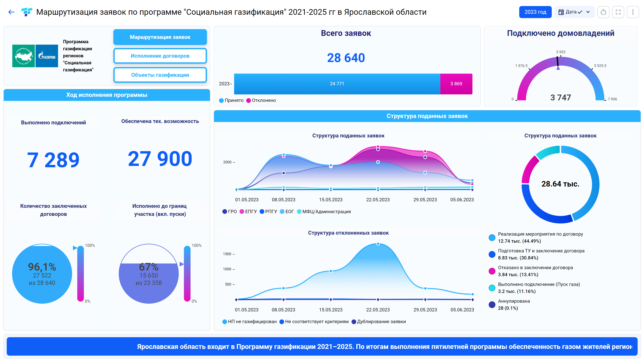Go back using the left arrow icon
The width and height of the screenshot is (644, 362).
(11, 12)
